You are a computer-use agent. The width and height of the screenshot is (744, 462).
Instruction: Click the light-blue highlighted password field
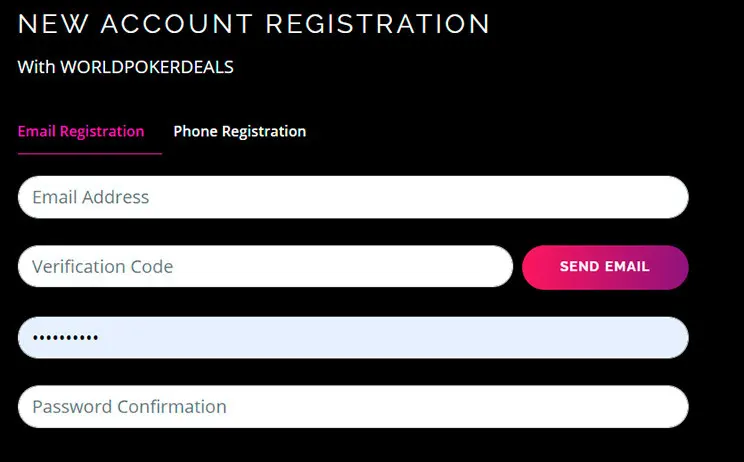(352, 337)
